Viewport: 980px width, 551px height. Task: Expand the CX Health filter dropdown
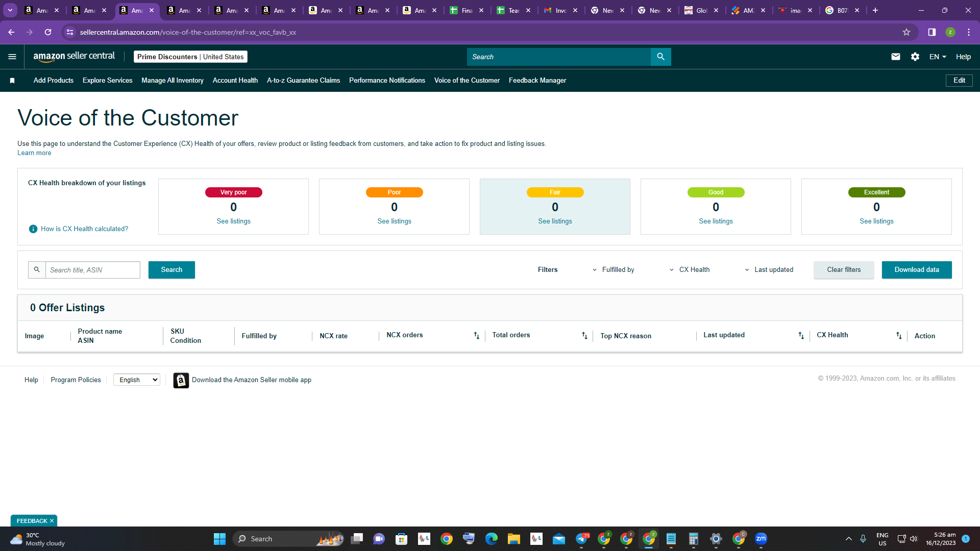click(x=689, y=270)
